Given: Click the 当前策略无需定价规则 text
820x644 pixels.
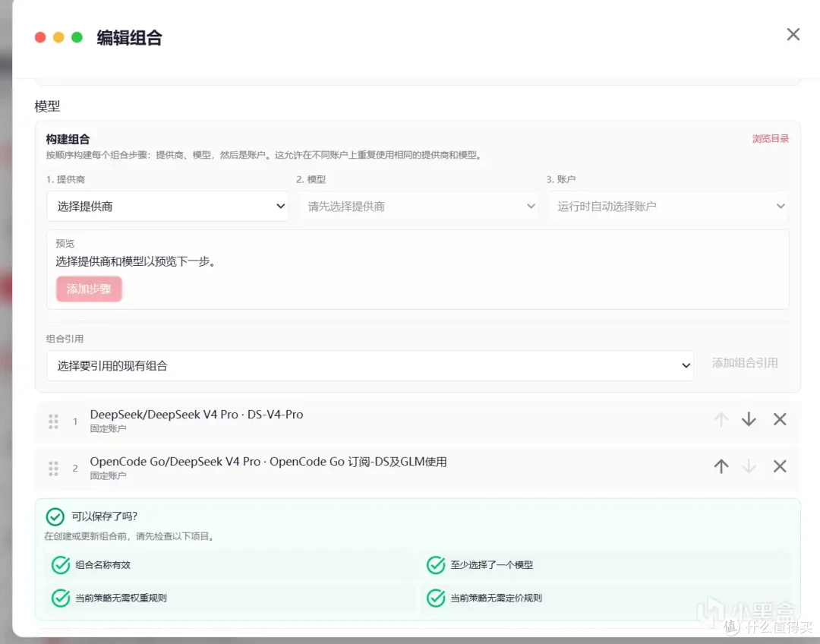Looking at the screenshot, I should (x=496, y=598).
